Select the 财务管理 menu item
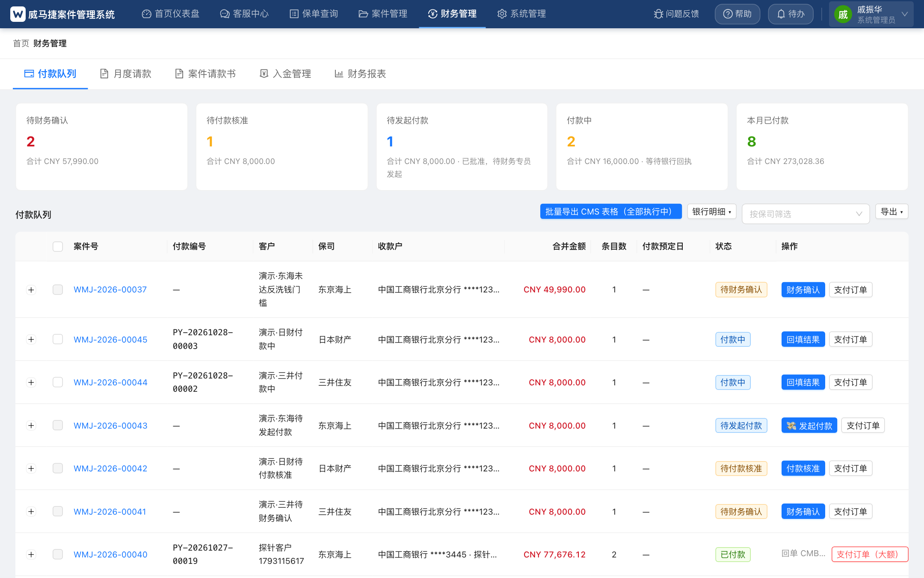Screen dimensions: 924x578 pos(452,14)
